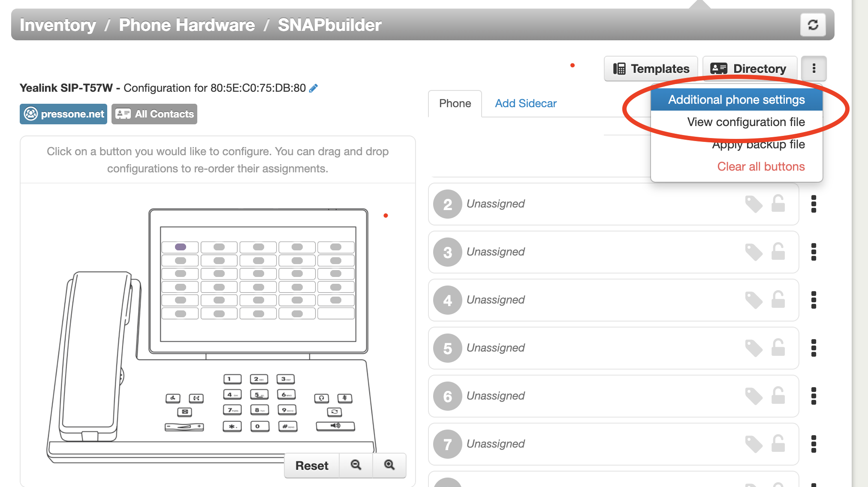Viewport: 868px width, 487px height.
Task: Click the tag icon on button 5 row
Action: click(x=753, y=348)
